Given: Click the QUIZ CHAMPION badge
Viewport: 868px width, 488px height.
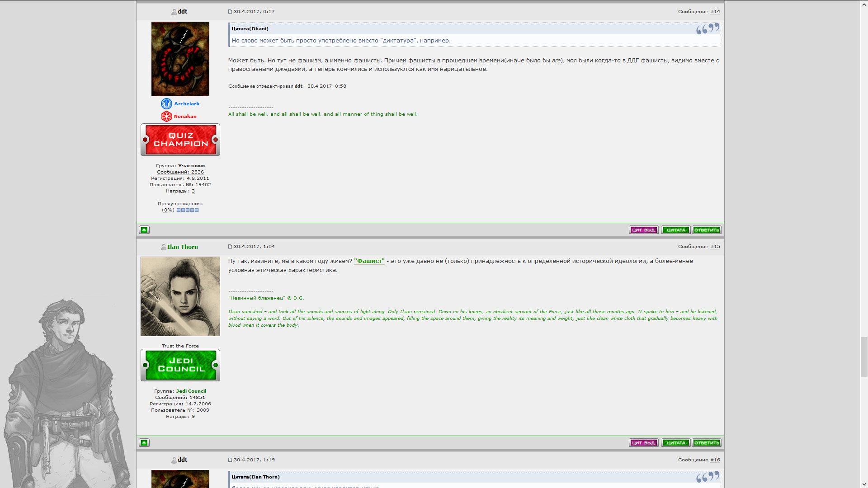Looking at the screenshot, I should [180, 140].
